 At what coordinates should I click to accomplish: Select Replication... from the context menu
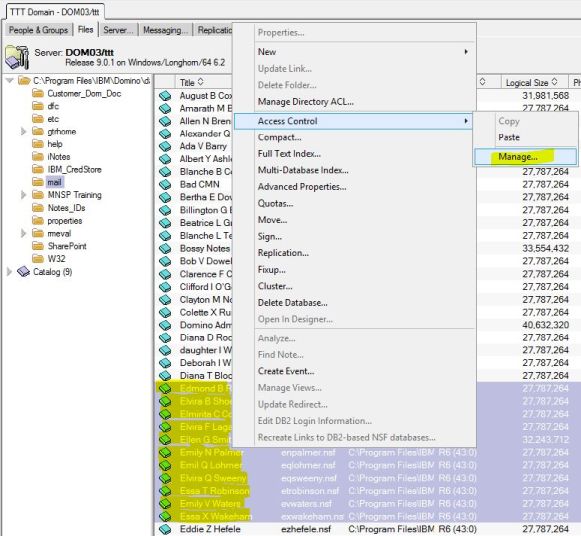[x=283, y=253]
